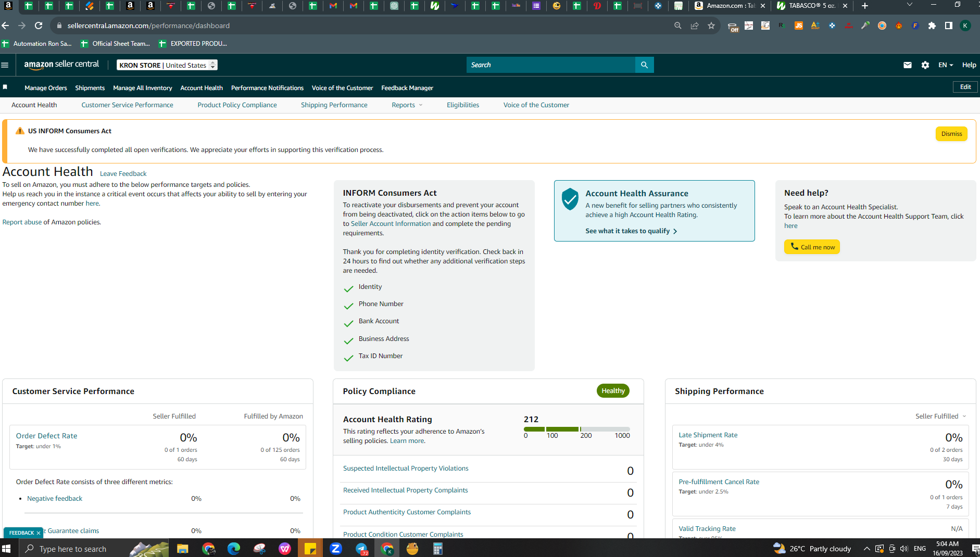
Task: Close the FEEDBACK tag
Action: [x=39, y=533]
